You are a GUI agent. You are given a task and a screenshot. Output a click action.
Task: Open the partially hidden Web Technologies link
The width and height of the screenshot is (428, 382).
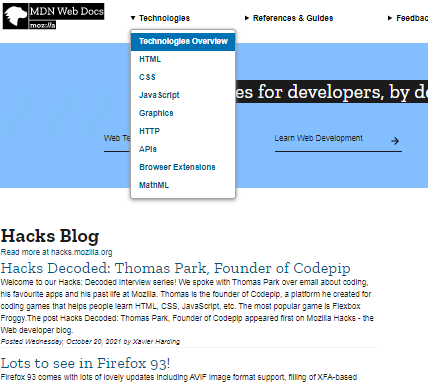click(x=117, y=139)
